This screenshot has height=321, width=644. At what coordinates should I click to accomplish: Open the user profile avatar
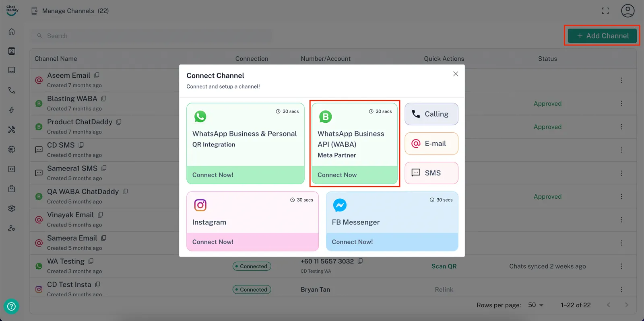(627, 11)
